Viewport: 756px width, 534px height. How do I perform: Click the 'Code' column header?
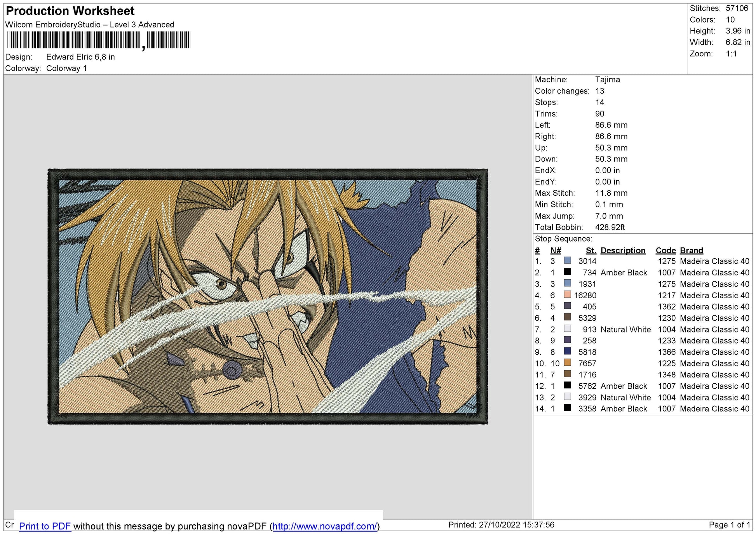(x=666, y=250)
